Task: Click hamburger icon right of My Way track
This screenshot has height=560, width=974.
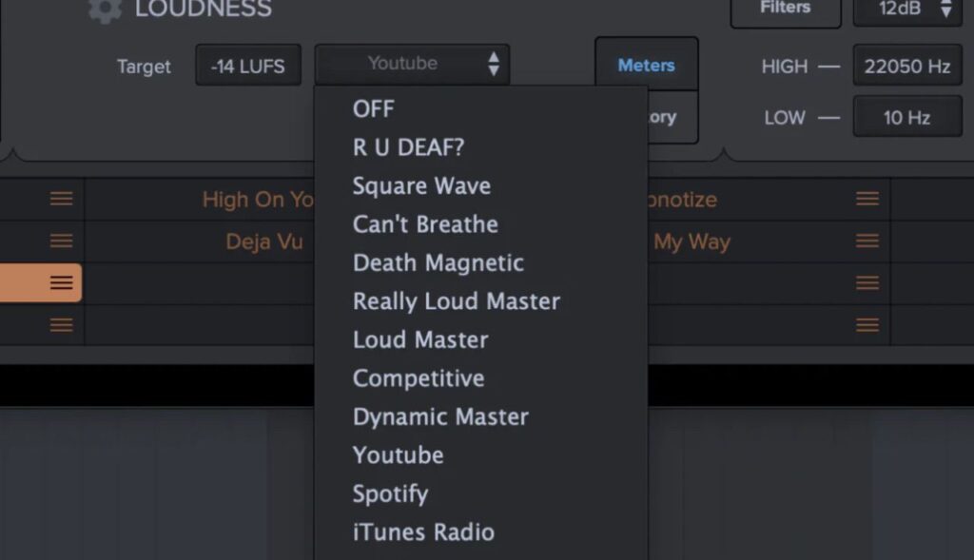Action: point(867,241)
